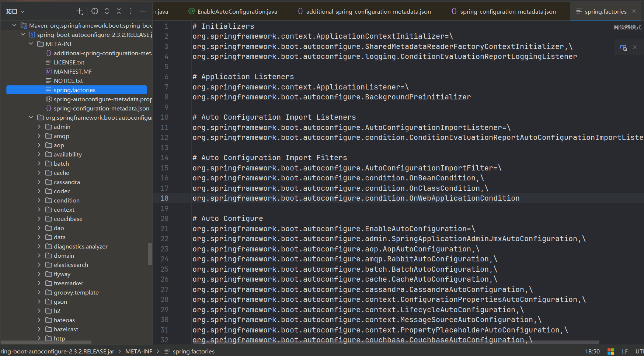Click the BackgroundPreinitializer code line
Image resolution: width=644 pixels, height=356 pixels.
(x=332, y=97)
